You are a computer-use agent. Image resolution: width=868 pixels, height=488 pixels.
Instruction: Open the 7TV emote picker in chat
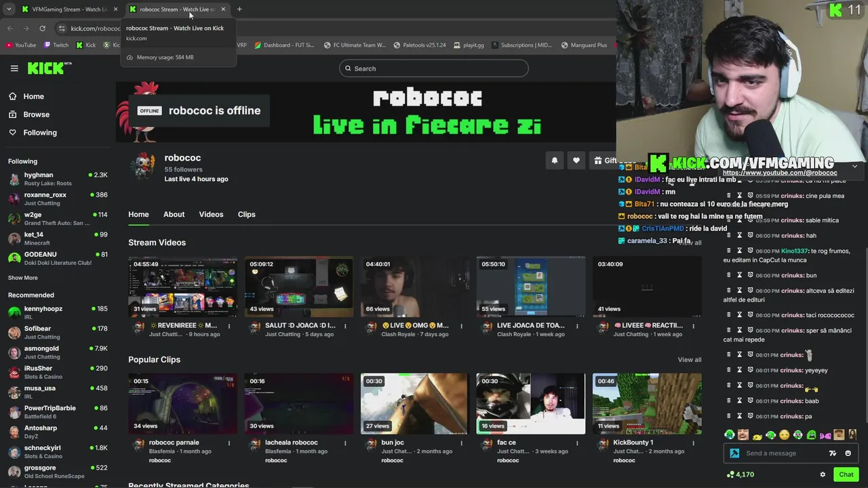click(x=833, y=453)
